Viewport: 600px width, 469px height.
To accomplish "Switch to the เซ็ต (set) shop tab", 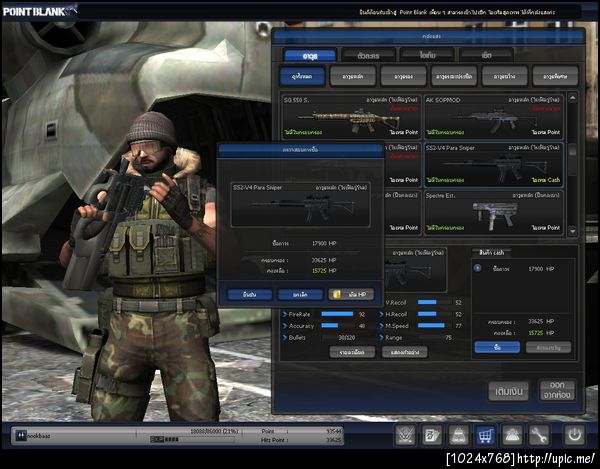I will coord(486,55).
